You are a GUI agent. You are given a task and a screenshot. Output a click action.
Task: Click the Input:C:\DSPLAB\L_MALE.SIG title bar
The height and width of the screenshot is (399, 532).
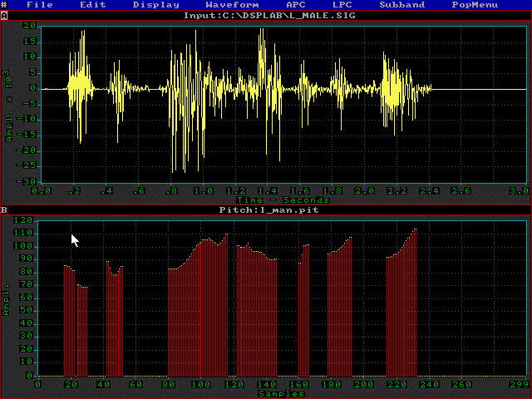pyautogui.click(x=269, y=16)
